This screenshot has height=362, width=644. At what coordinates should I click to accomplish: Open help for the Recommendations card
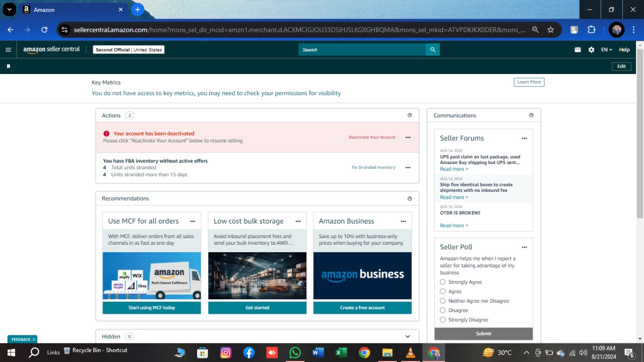[x=410, y=198]
